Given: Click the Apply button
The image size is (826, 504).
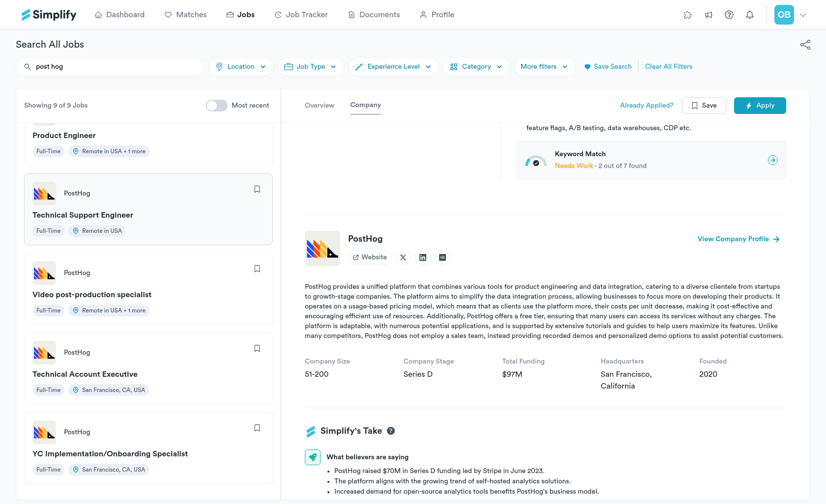Looking at the screenshot, I should click(x=760, y=106).
